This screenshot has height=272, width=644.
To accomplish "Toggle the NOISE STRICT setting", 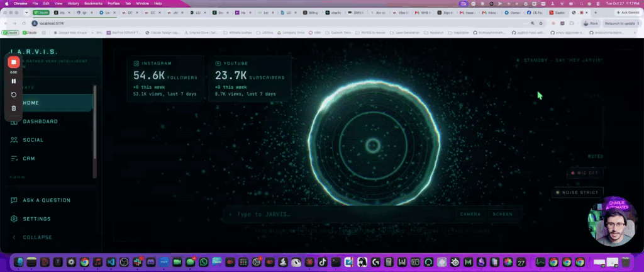I will click(x=577, y=192).
